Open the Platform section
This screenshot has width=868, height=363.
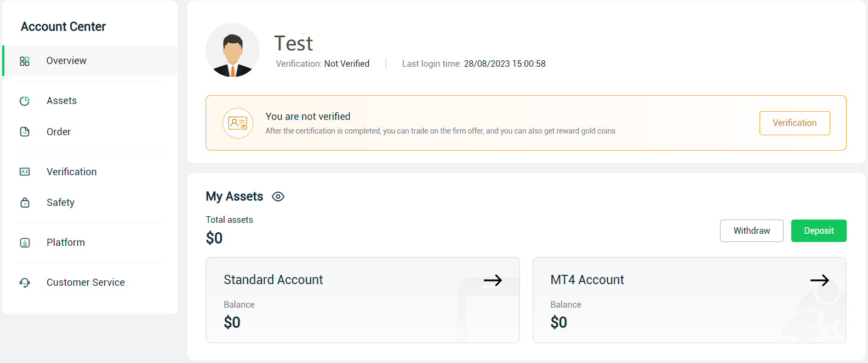pos(65,242)
